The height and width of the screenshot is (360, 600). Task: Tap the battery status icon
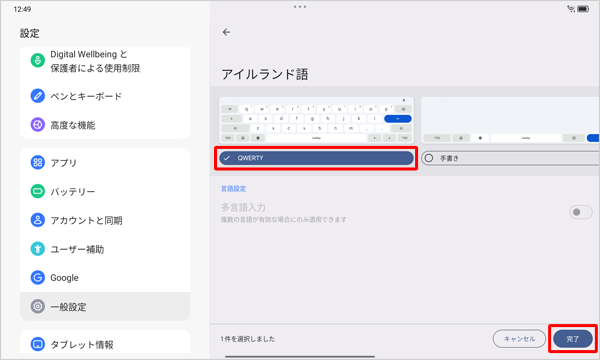[x=583, y=9]
